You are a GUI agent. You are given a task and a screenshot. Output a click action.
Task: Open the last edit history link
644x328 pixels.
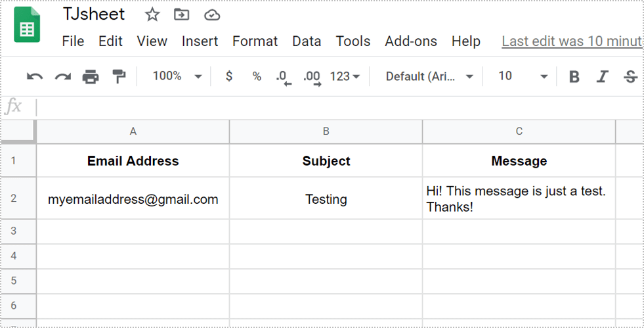tap(571, 41)
